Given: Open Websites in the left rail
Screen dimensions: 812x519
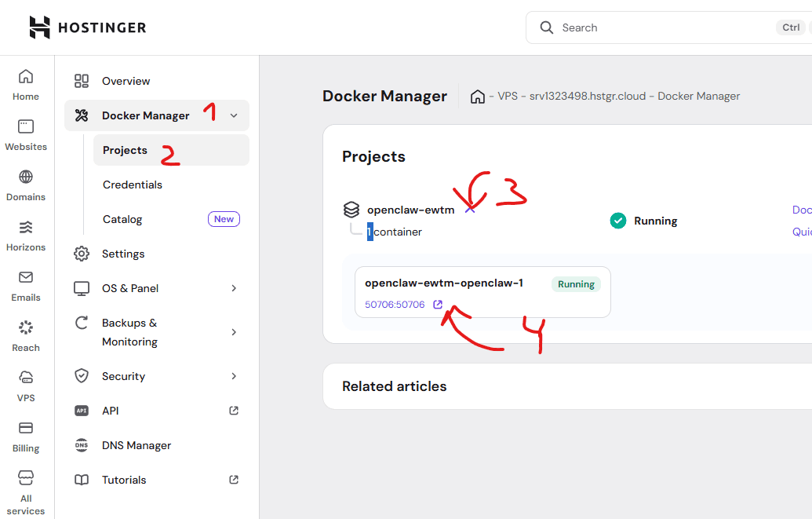Looking at the screenshot, I should pos(26,135).
